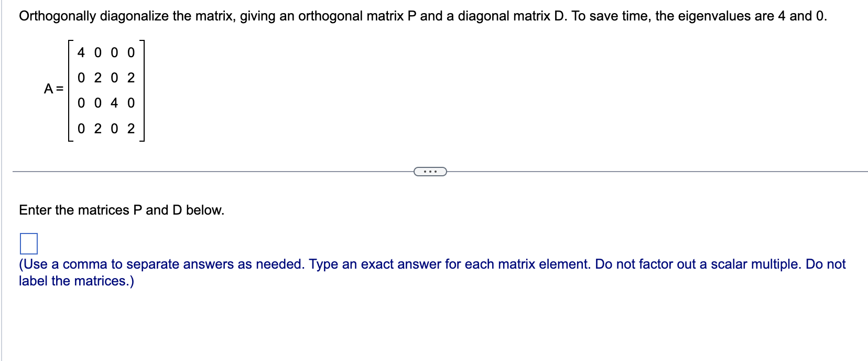The image size is (868, 361).
Task: Click the horizontal divider line below the question
Action: [x=210, y=171]
